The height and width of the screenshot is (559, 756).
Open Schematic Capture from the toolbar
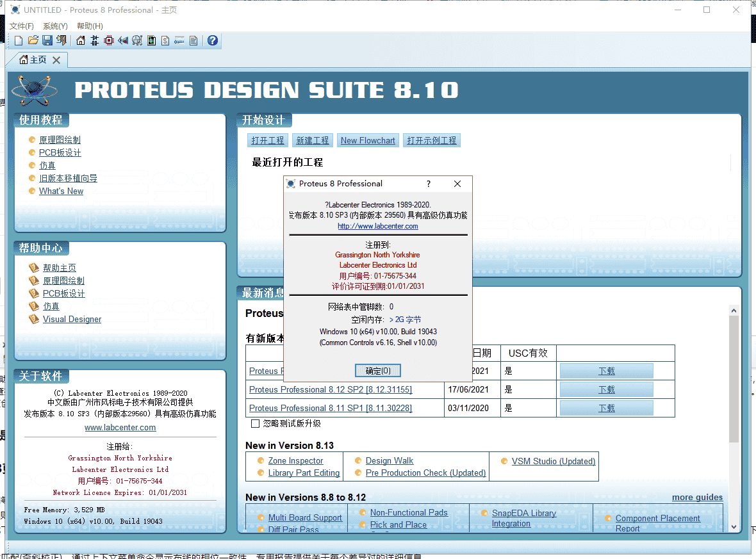tap(95, 41)
